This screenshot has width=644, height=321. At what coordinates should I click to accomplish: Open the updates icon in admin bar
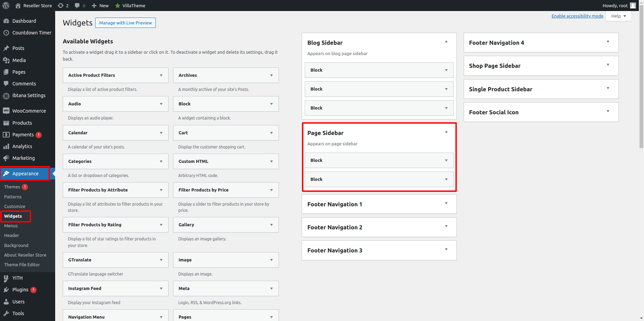(x=61, y=6)
